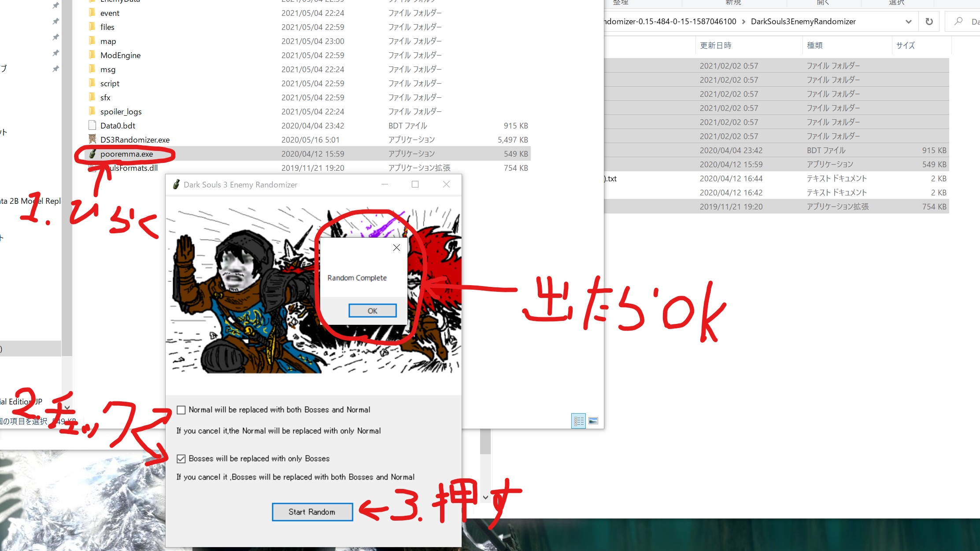This screenshot has width=980, height=551.
Task: Click OK on the Random Complete dialog
Action: 372,311
